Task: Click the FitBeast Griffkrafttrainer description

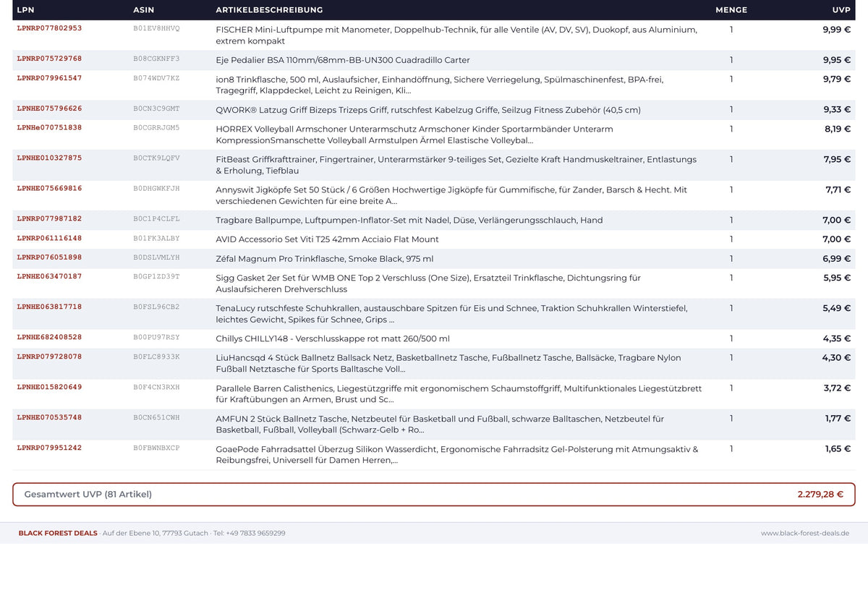Action: (456, 165)
